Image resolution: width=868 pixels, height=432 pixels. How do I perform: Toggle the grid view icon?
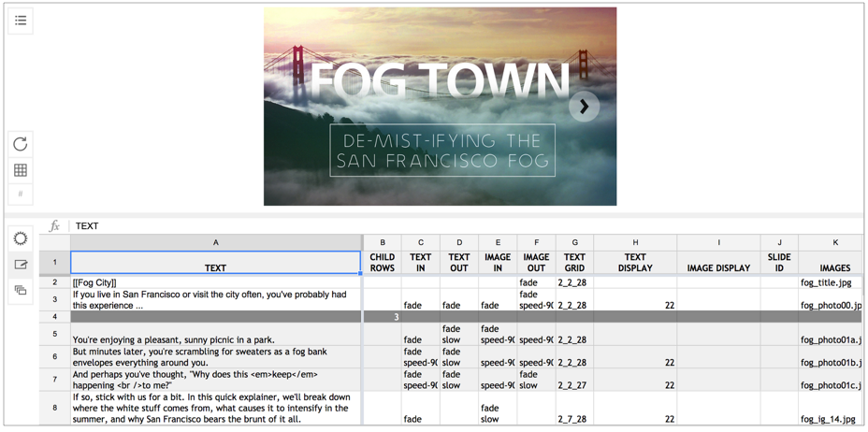21,170
